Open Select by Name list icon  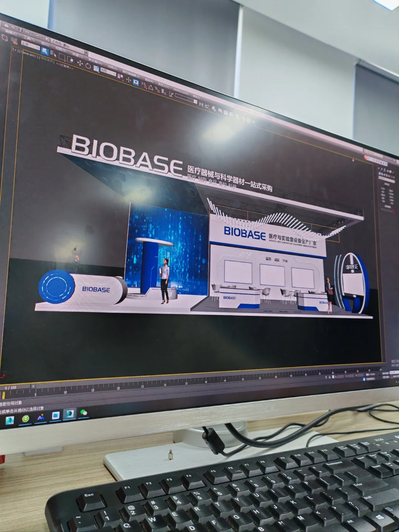click(x=53, y=54)
